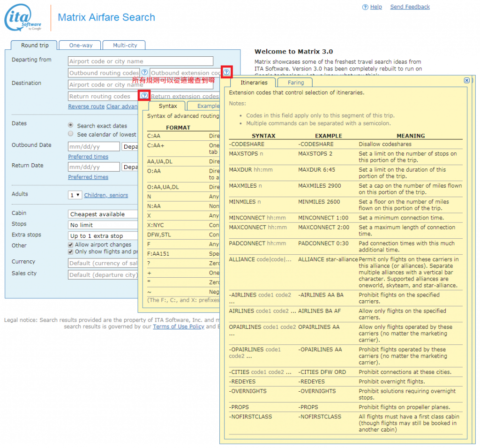Image resolution: width=480 pixels, height=448 pixels.
Task: Switch to the Multi-city tab
Action: click(124, 46)
